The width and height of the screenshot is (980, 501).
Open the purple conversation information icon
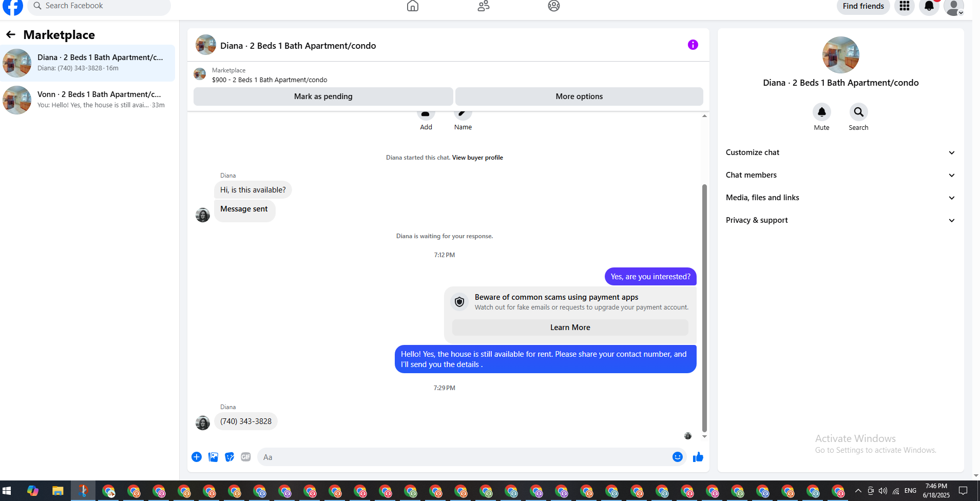693,45
